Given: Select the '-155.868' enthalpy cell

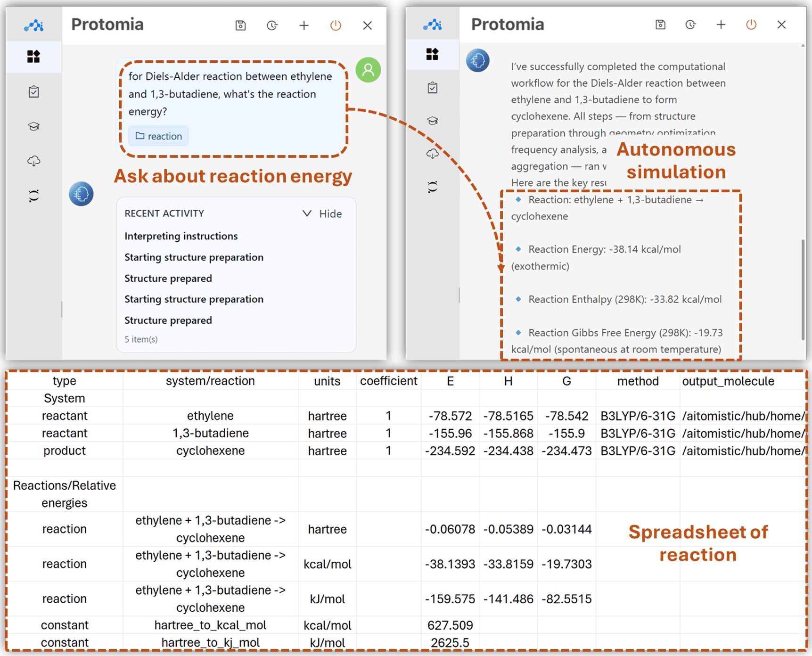Looking at the screenshot, I should (x=508, y=433).
